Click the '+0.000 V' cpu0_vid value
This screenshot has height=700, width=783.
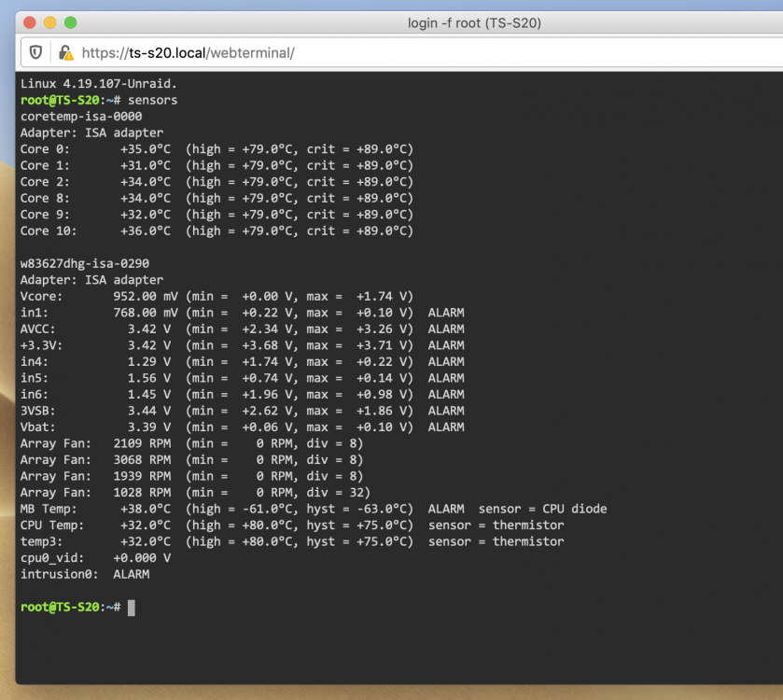coord(142,558)
